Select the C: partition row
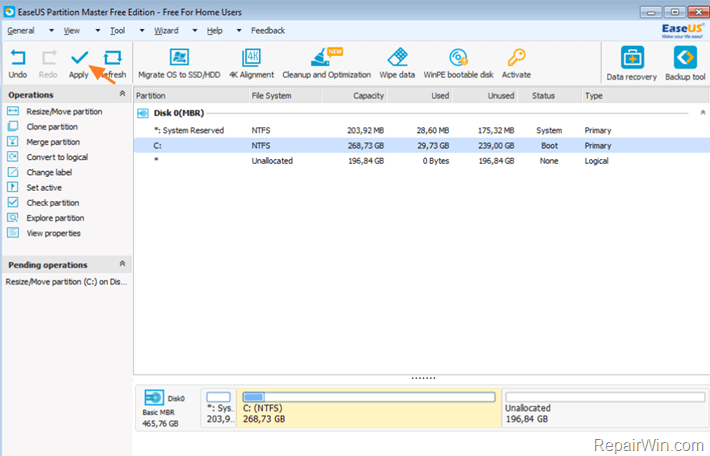Screen dimensions: 710x456 pos(422,145)
